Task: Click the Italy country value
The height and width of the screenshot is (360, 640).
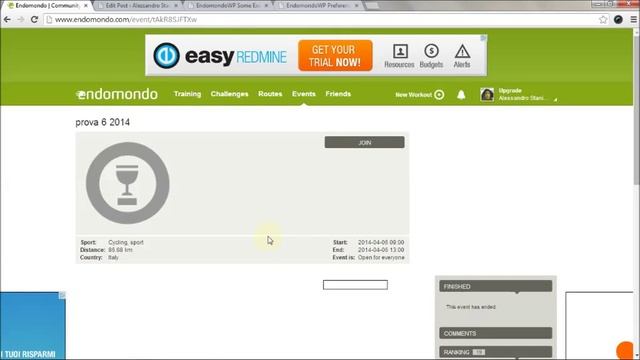Action: (x=113, y=258)
